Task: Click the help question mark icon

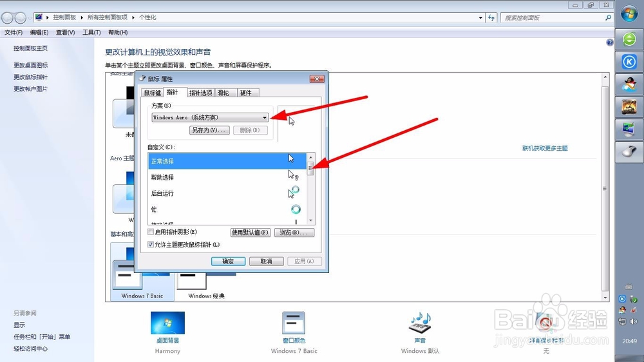Action: pos(609,43)
